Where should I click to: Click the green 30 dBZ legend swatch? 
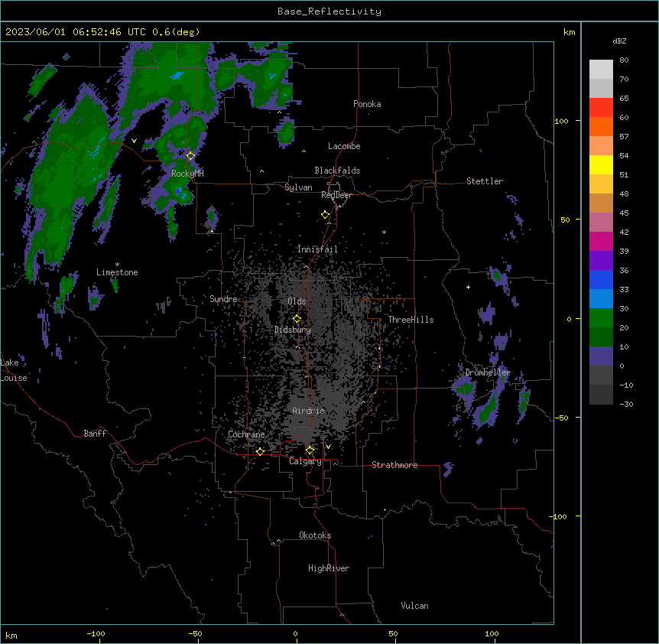601,318
